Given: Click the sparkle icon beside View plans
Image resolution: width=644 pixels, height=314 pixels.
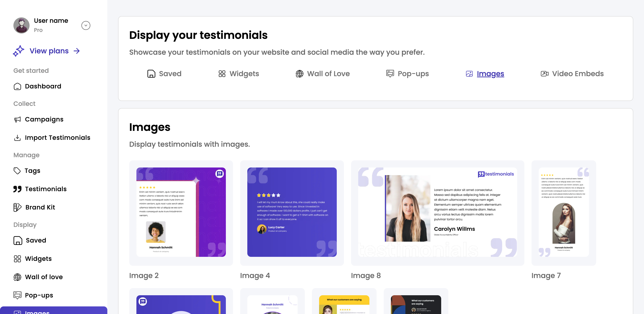Looking at the screenshot, I should pos(19,51).
